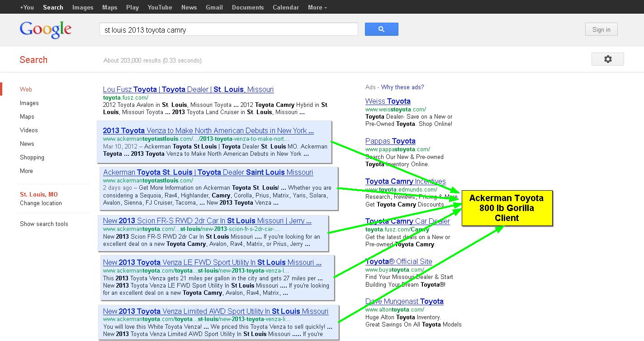
Task: Open Lou Fusz Toyota search result
Action: pyautogui.click(x=188, y=89)
